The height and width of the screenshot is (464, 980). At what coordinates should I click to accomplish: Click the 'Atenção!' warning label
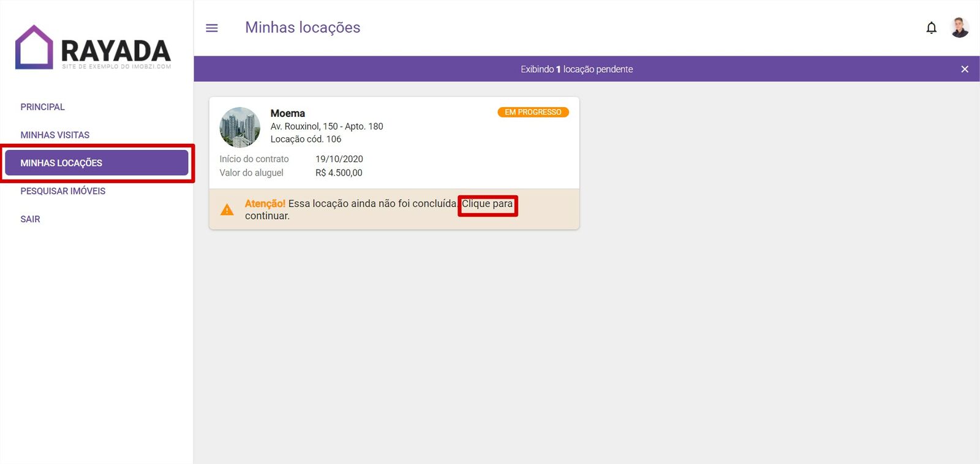point(265,204)
